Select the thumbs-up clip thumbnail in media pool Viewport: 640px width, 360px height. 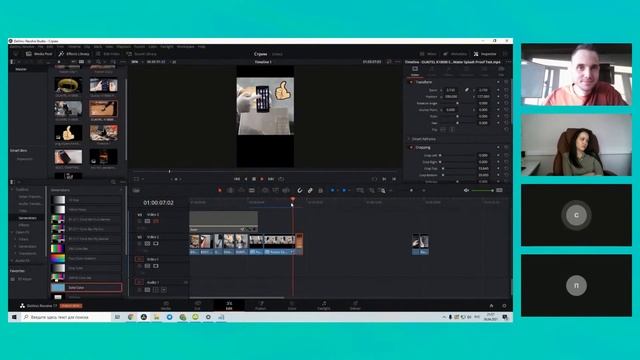tap(68, 133)
